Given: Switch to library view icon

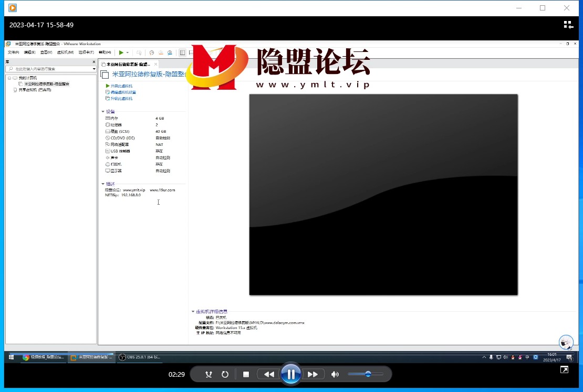Looking at the screenshot, I should tap(568, 25).
